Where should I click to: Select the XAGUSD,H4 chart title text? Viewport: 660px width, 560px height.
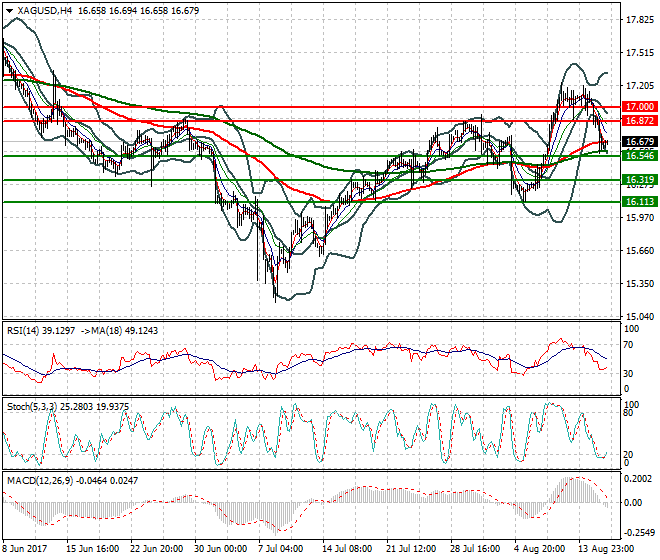45,11
